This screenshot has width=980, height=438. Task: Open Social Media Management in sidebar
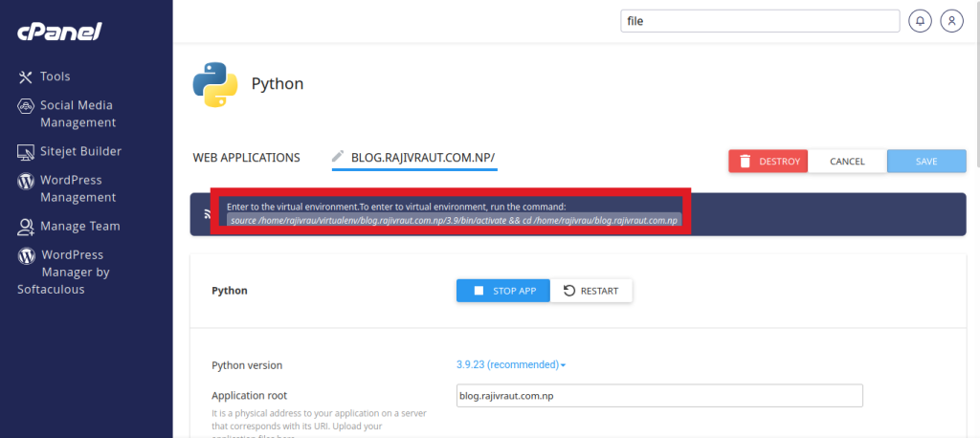pyautogui.click(x=78, y=114)
